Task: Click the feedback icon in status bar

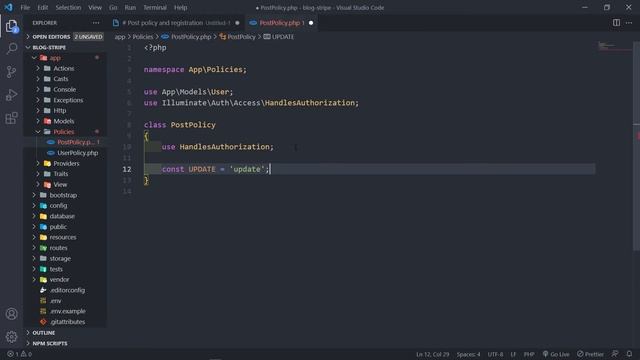Action: 615,354
